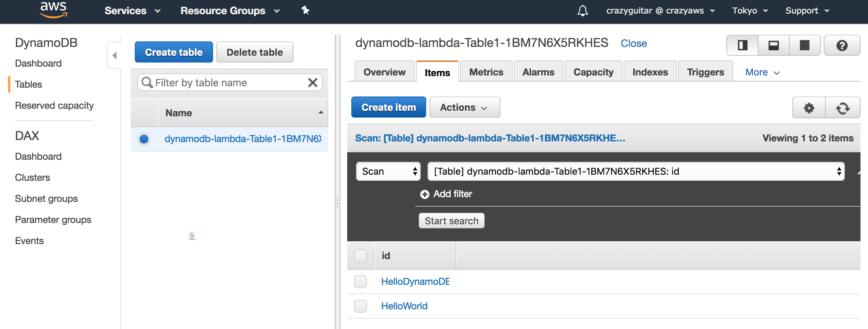The height and width of the screenshot is (329, 868).
Task: Switch to split-pane layout view
Action: point(742,45)
